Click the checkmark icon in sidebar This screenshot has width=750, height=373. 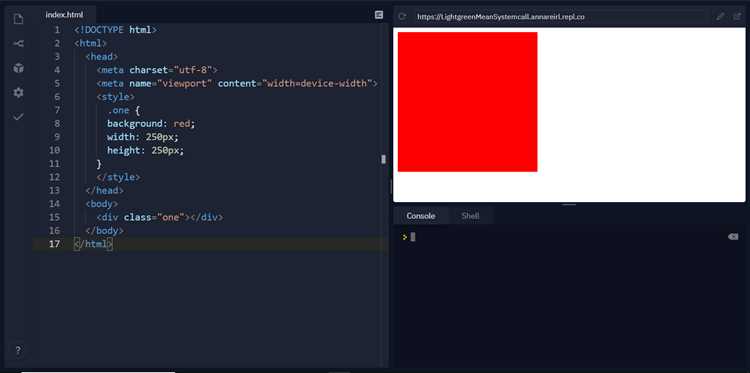18,117
